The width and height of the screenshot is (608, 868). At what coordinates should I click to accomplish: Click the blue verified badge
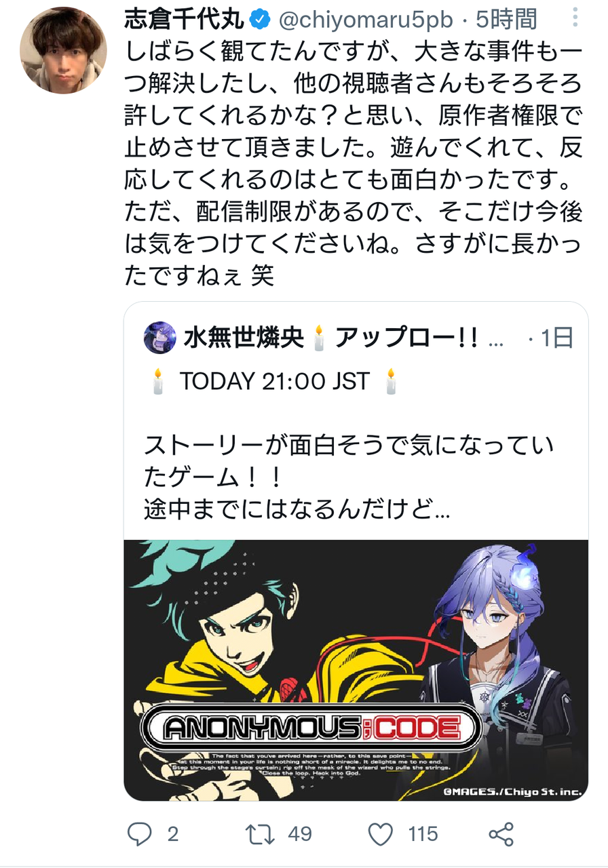259,21
